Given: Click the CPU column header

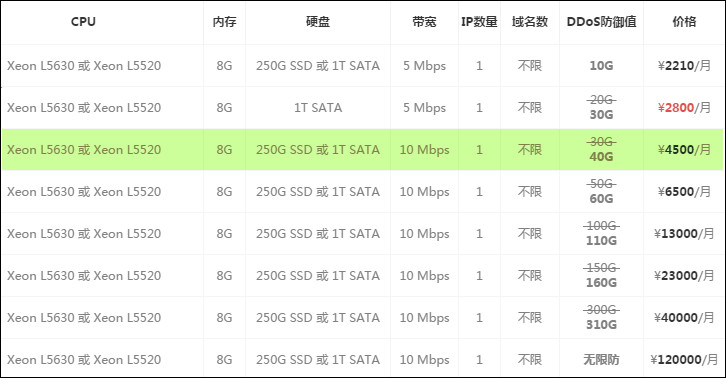Looking at the screenshot, I should pos(83,22).
